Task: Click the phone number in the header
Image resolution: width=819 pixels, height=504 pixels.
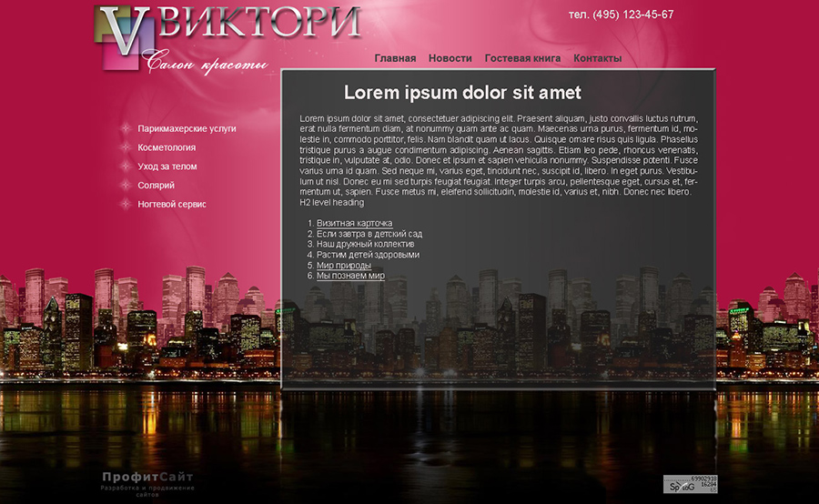Action: click(621, 15)
